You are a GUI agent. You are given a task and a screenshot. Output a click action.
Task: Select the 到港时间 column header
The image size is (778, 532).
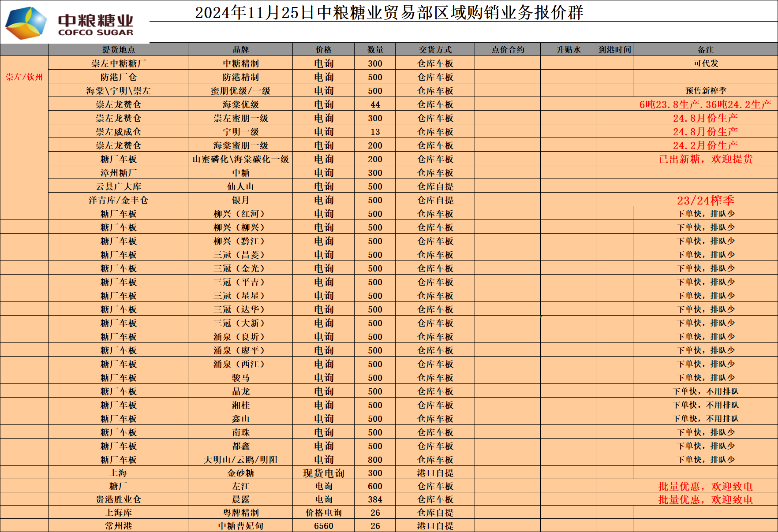tap(614, 50)
